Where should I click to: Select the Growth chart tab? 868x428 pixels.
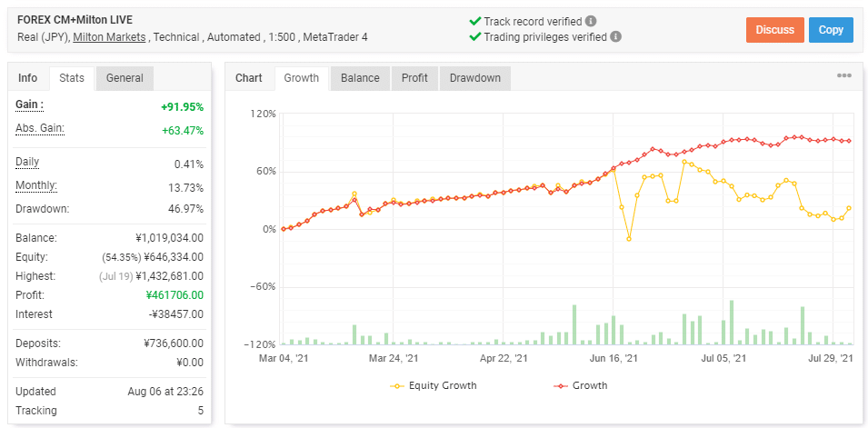(302, 78)
